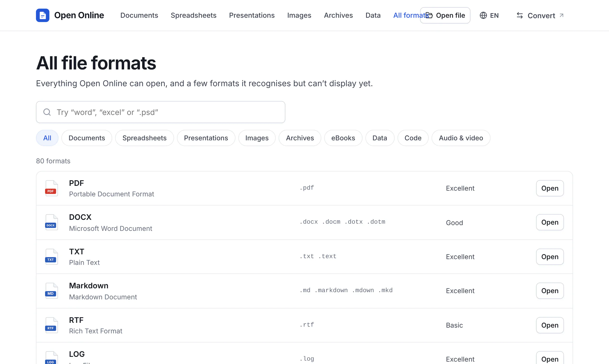
Task: Click the TXT file type icon
Action: pyautogui.click(x=51, y=256)
